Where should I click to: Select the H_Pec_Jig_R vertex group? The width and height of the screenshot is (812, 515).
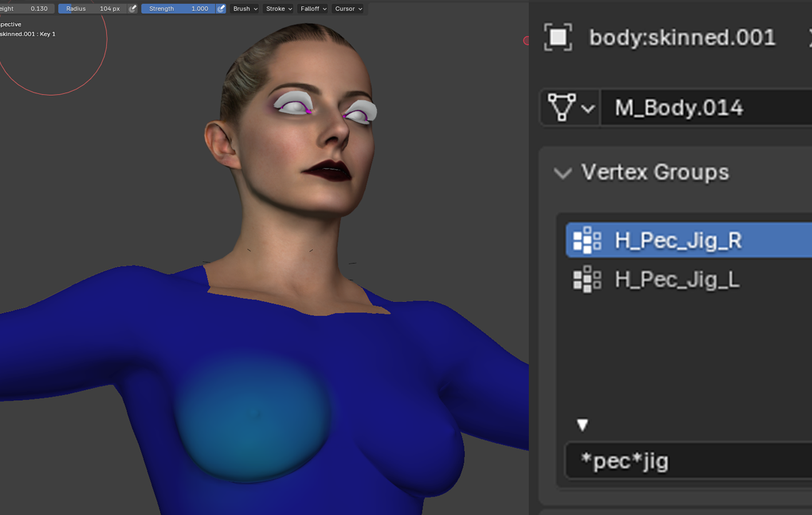[x=688, y=241]
